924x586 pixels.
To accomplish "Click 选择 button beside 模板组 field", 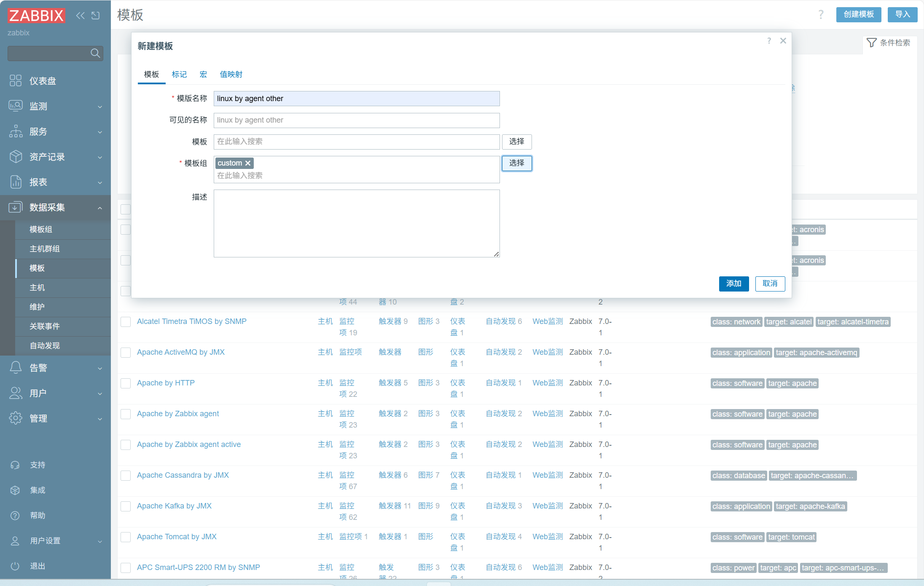I will pos(517,163).
